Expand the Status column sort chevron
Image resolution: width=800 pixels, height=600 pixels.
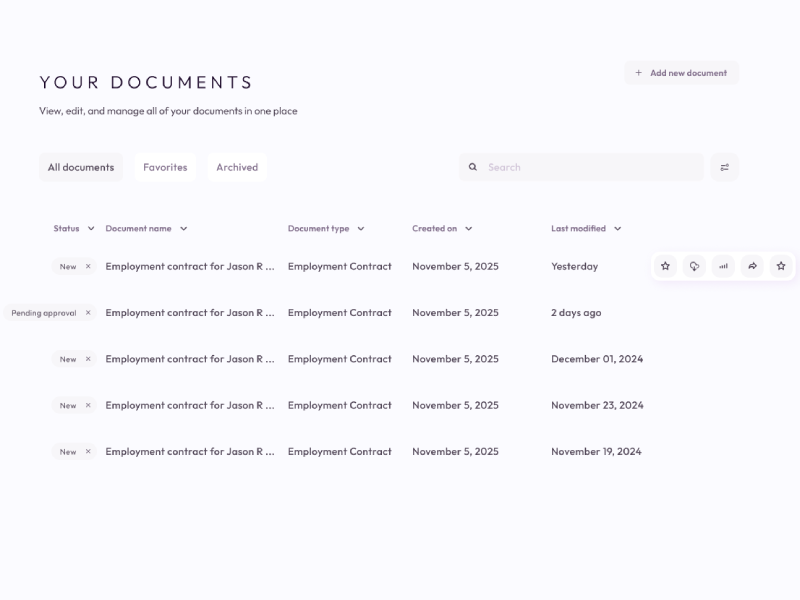click(x=91, y=229)
